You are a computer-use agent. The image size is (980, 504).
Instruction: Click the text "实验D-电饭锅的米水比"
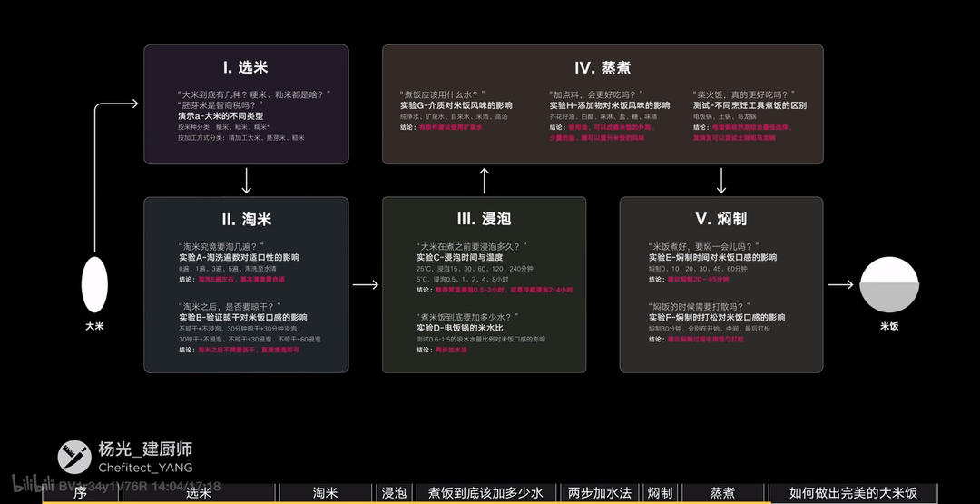460,329
